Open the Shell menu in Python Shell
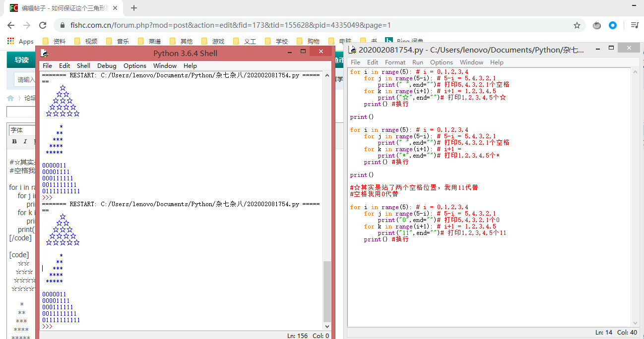The width and height of the screenshot is (644, 339). pyautogui.click(x=83, y=66)
